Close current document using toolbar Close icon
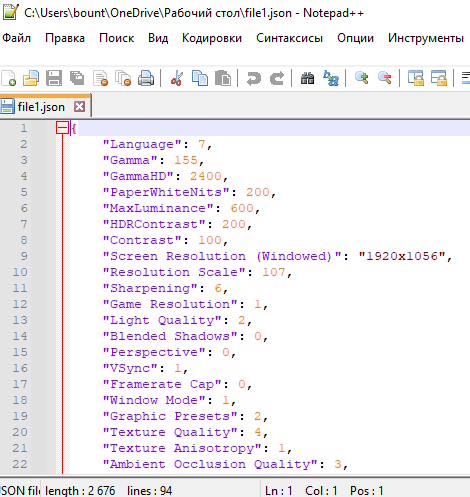 (101, 78)
